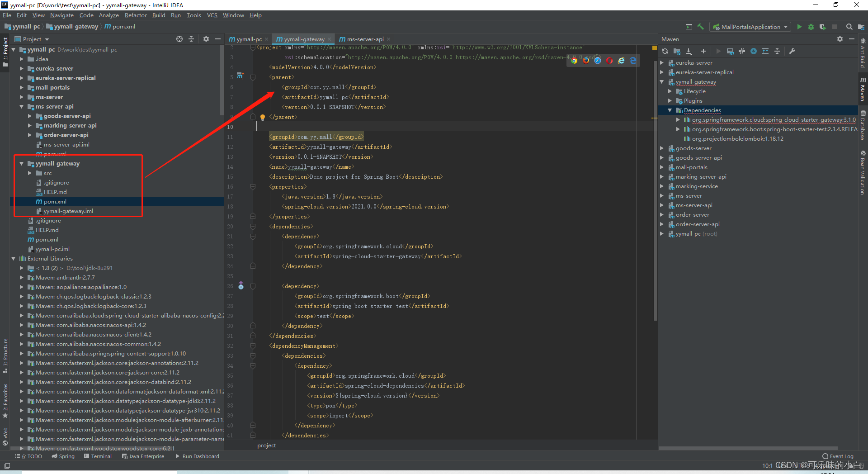Expand mall-portals folder in Project tree
This screenshot has width=868, height=474.
click(x=21, y=88)
